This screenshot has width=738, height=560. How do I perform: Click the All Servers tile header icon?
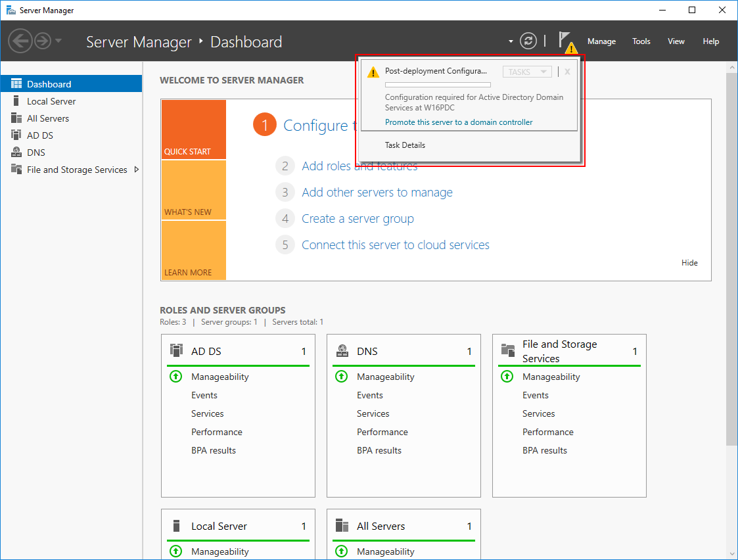[342, 525]
